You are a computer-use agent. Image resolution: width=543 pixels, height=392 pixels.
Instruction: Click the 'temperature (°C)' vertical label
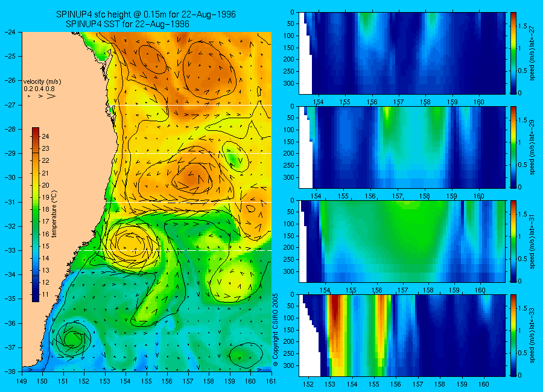click(54, 214)
